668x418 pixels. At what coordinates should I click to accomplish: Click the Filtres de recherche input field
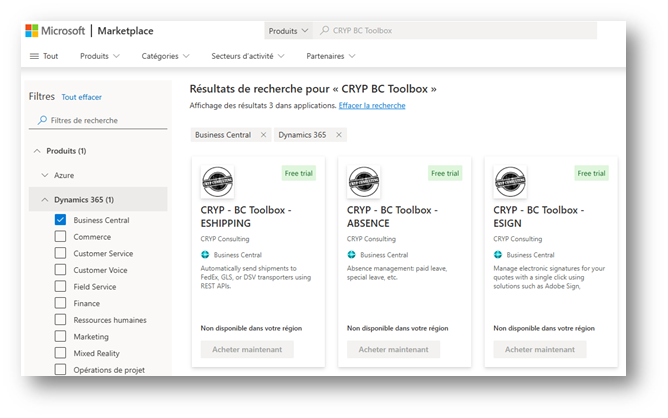coord(98,120)
